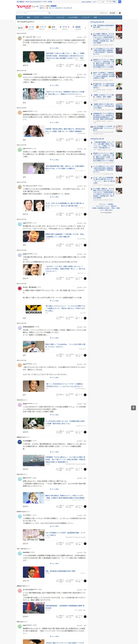Viewport: 138px width, 644px height.
Task: Open the ランキング navigation tab
Action: 86,17
